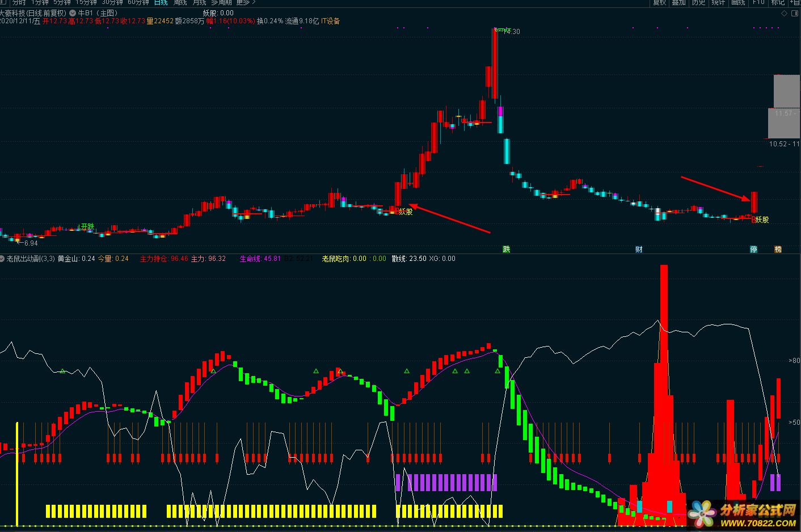Screen dimensions: 801x532
Task: Select the 1分钟 period tab
Action: 40,2
